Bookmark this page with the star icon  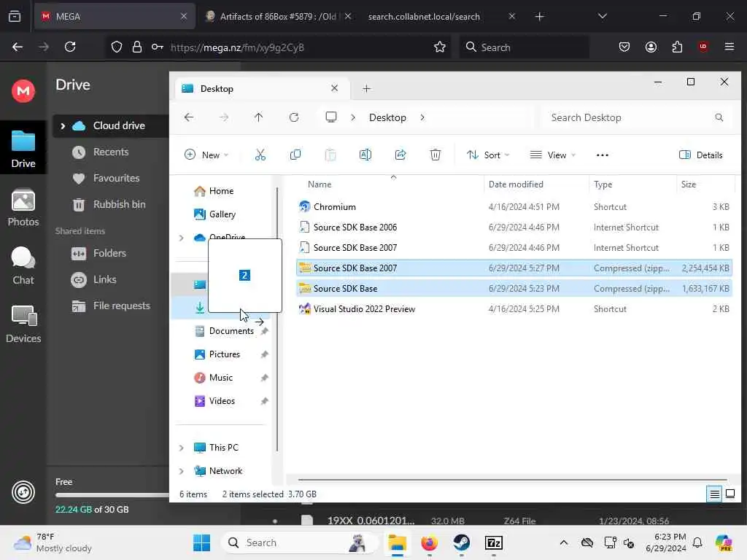pyautogui.click(x=440, y=47)
